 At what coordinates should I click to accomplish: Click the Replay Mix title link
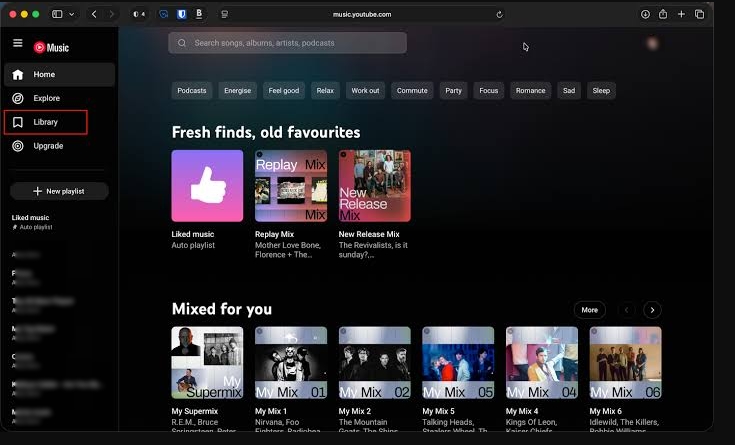[x=274, y=234]
